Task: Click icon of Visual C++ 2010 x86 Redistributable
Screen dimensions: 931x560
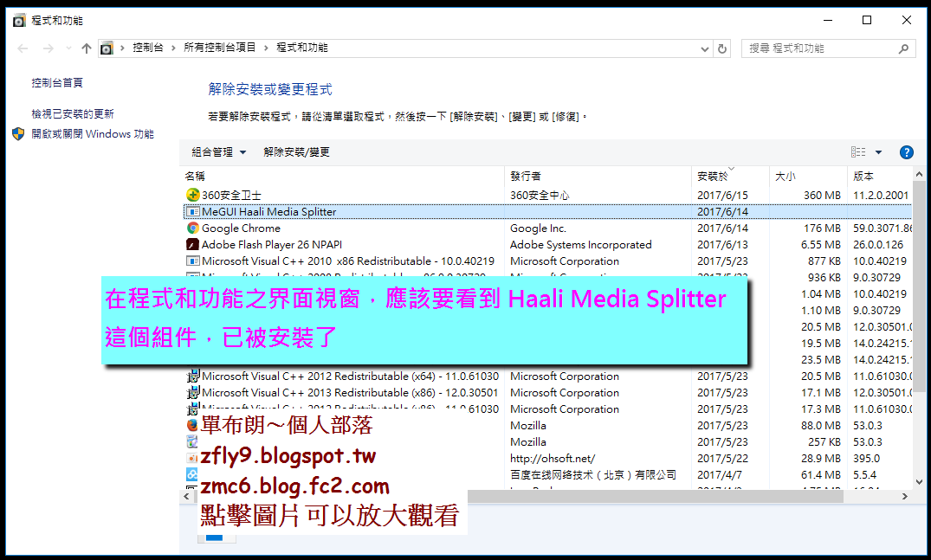Action: pyautogui.click(x=193, y=261)
